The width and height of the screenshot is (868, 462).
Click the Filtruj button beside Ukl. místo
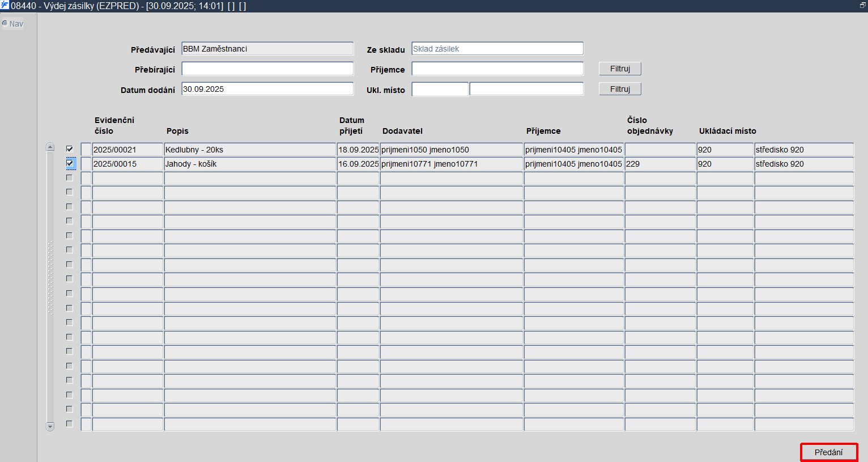tap(620, 89)
